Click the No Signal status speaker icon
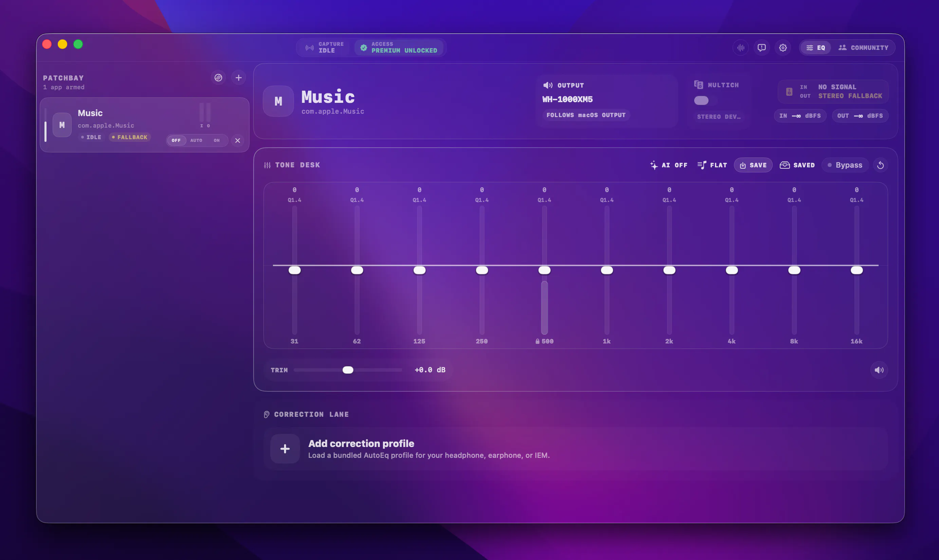This screenshot has width=939, height=560. 789,91
